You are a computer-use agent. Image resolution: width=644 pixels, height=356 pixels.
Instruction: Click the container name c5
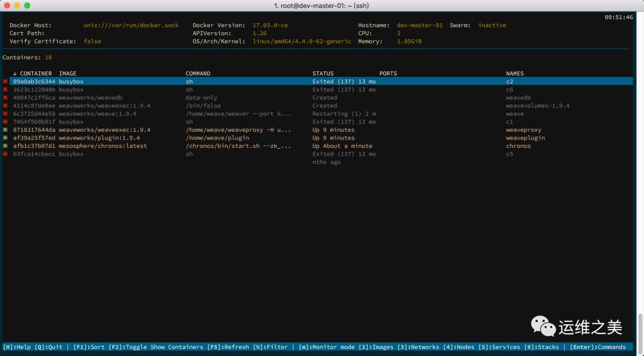coord(509,154)
